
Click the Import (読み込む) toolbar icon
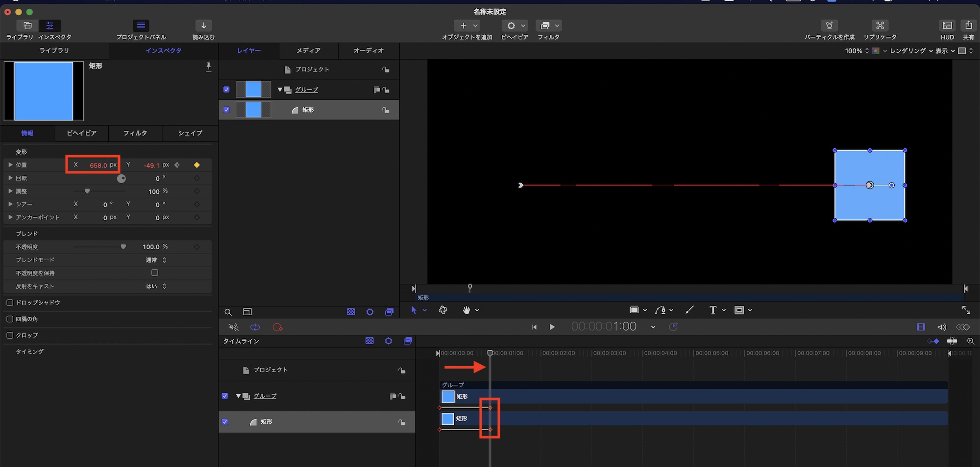[x=203, y=25]
